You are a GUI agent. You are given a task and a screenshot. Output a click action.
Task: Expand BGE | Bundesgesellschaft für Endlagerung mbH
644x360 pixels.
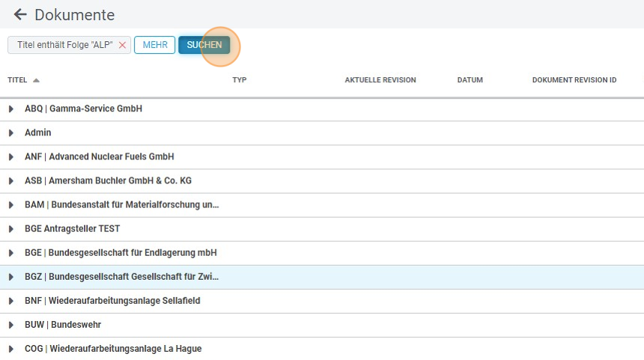[11, 253]
